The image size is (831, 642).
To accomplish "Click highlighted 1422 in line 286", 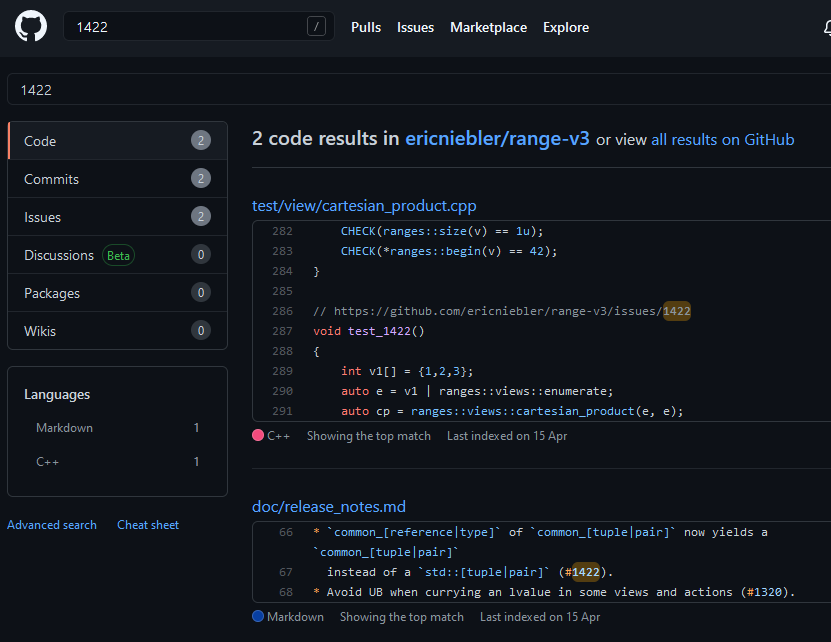I will [x=677, y=311].
